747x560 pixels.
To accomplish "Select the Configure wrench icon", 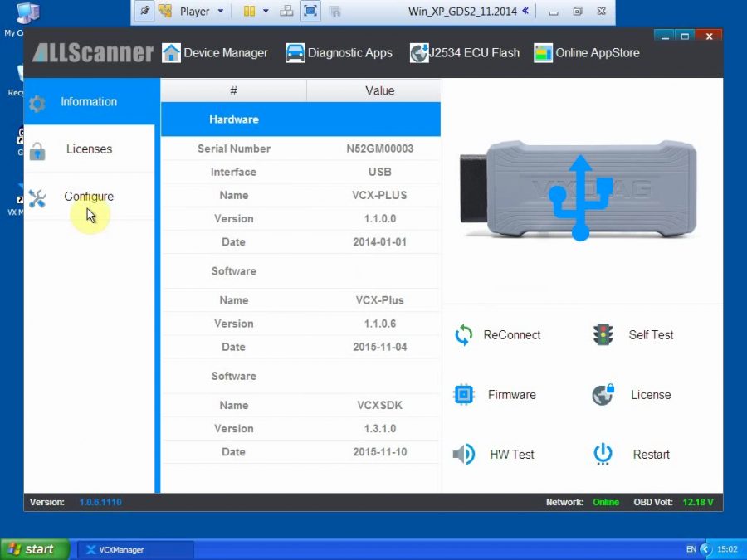I will tap(37, 197).
